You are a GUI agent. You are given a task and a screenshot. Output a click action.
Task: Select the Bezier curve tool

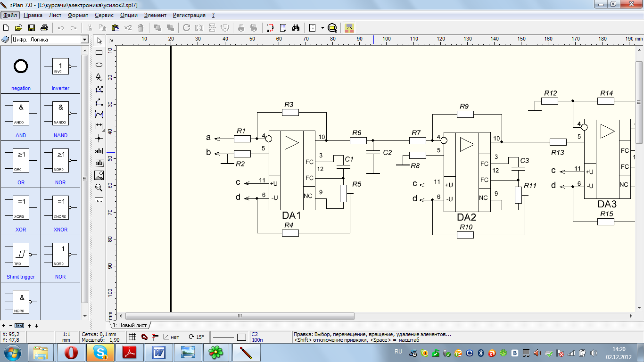[99, 114]
